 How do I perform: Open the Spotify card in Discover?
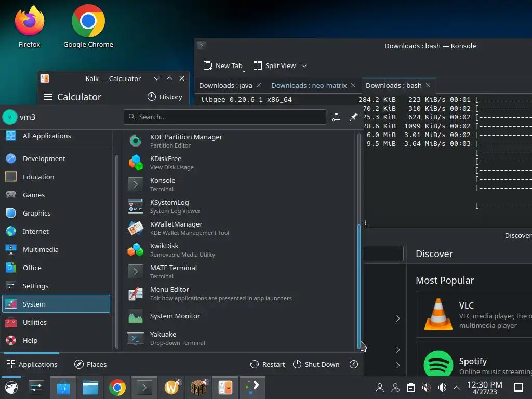(474, 360)
